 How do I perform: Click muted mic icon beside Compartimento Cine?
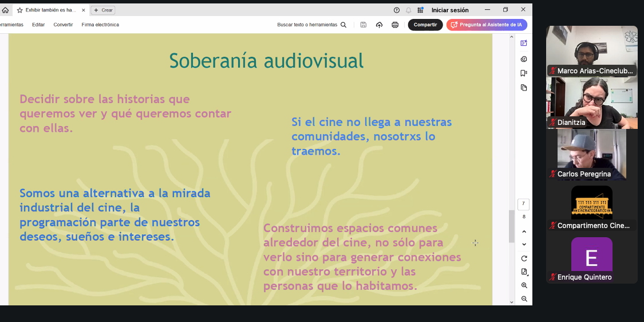553,225
